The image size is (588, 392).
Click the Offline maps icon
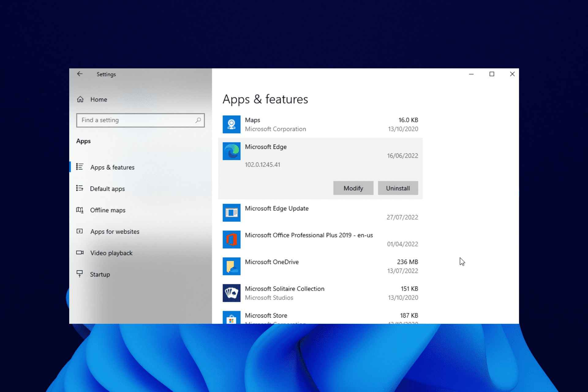pos(80,210)
